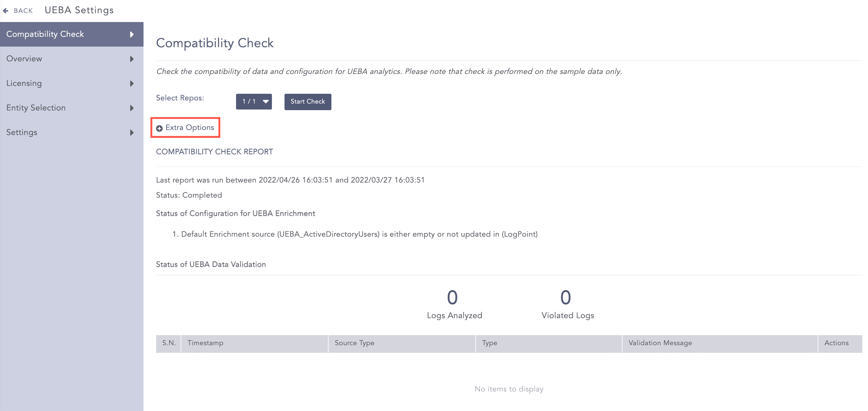Click the arrow icon beside Overview
Screen dimensions: 868x411
[132, 59]
